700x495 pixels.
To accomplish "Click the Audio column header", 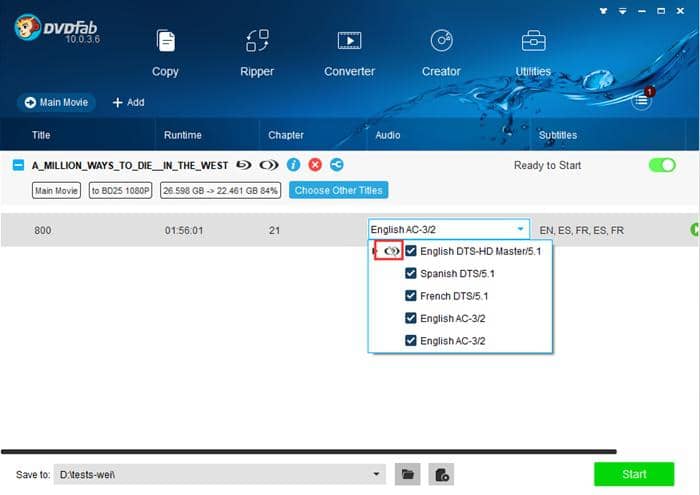I will pos(388,135).
